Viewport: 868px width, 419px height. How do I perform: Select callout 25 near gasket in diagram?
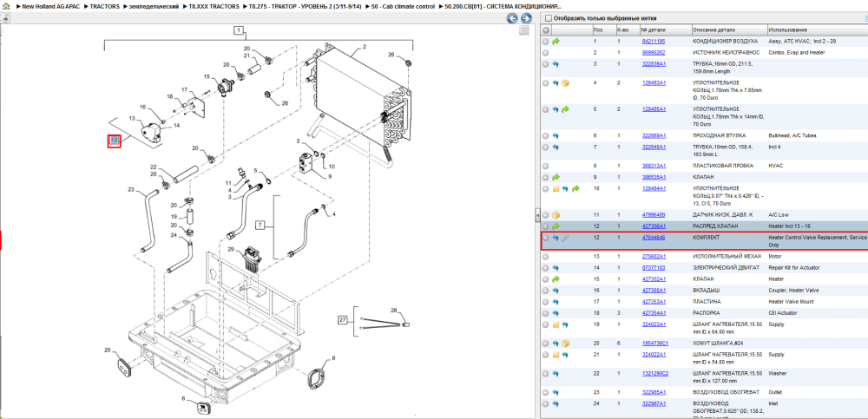pos(108,350)
